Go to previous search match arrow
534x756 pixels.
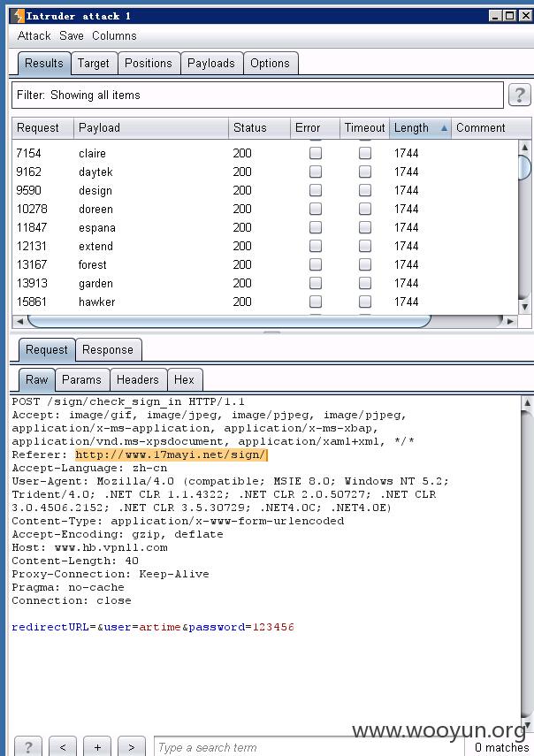pos(63,747)
